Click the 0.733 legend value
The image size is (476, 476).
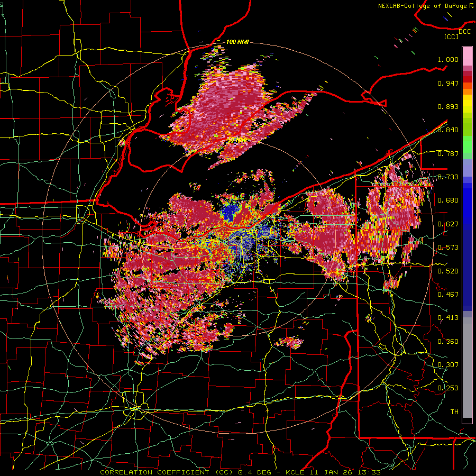pyautogui.click(x=448, y=177)
